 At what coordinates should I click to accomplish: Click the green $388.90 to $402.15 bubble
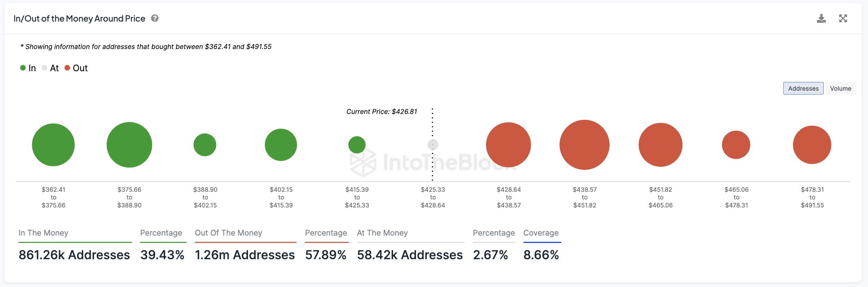205,145
